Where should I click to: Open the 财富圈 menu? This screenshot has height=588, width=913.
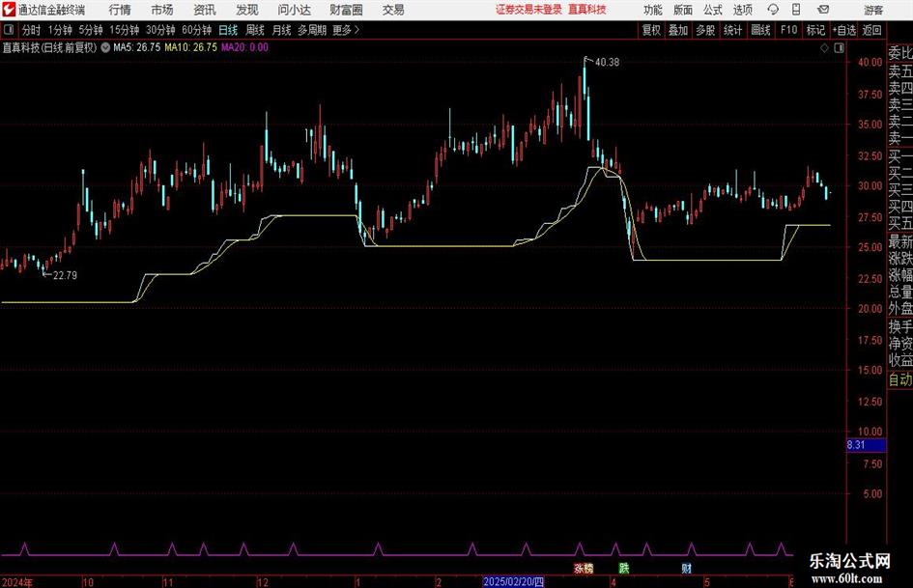(346, 10)
